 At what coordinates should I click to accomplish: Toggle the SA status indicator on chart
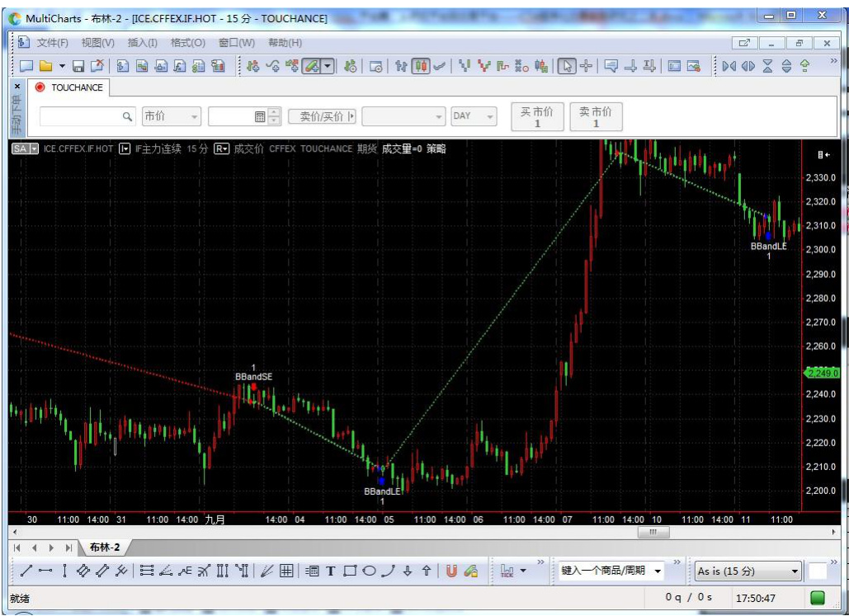pos(25,149)
